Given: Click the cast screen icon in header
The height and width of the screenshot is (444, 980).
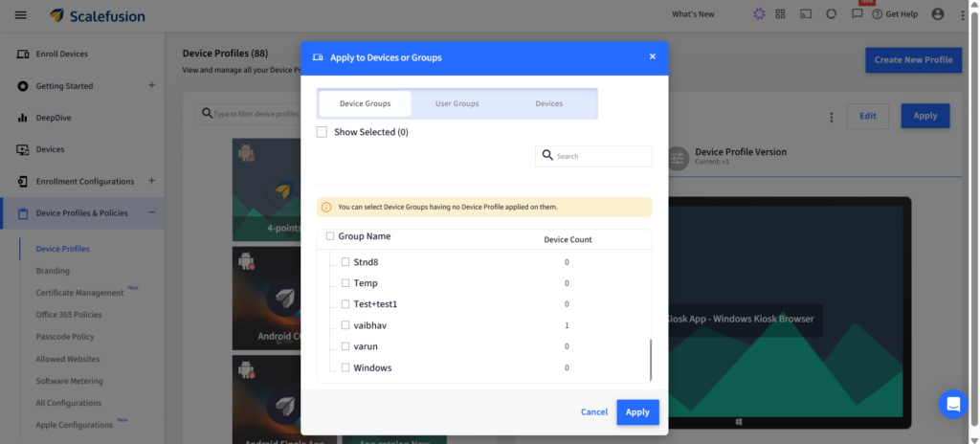Looking at the screenshot, I should click(x=806, y=13).
